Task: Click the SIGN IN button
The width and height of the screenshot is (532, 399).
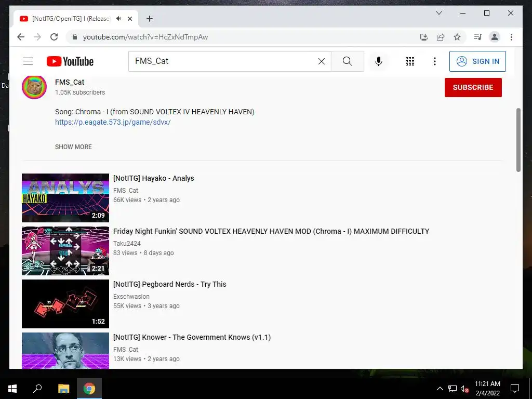Action: click(477, 61)
